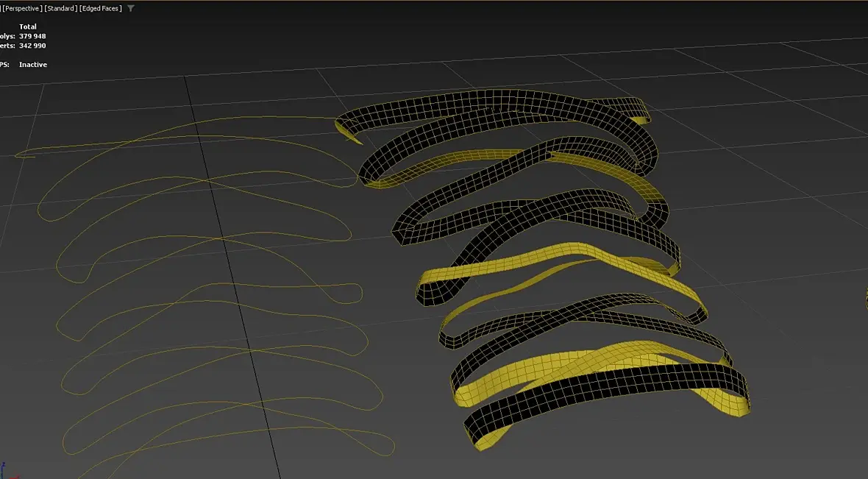Click the polys count value 379 948
Screen dimensions: 868x479
[x=32, y=36]
